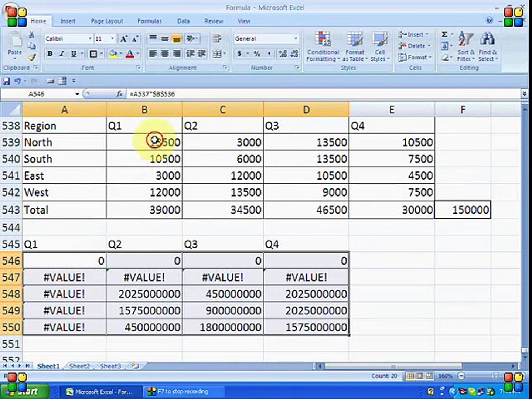This screenshot has height=399, width=532.
Task: Open the Formulas ribbon tab
Action: (150, 21)
